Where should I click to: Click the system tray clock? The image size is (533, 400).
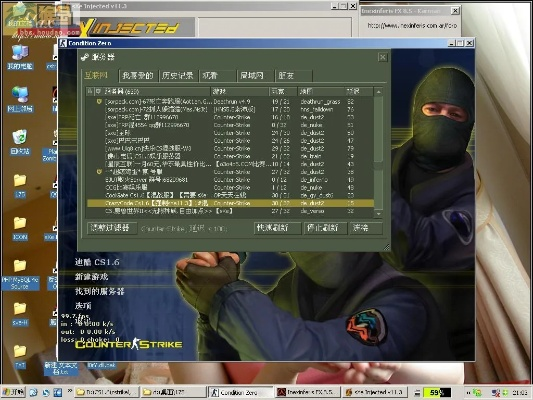[x=520, y=393]
